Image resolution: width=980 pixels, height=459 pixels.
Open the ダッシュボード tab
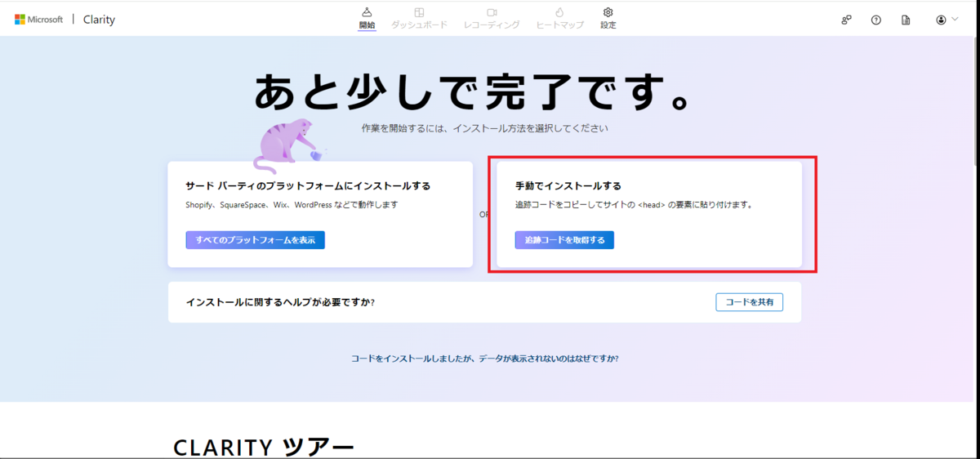coord(419,18)
